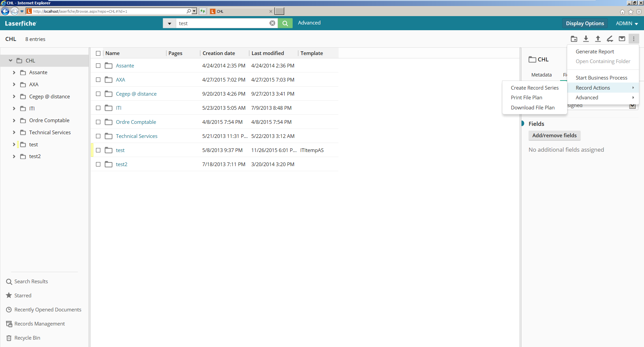
Task: Click Add/remove fields button
Action: (x=554, y=136)
